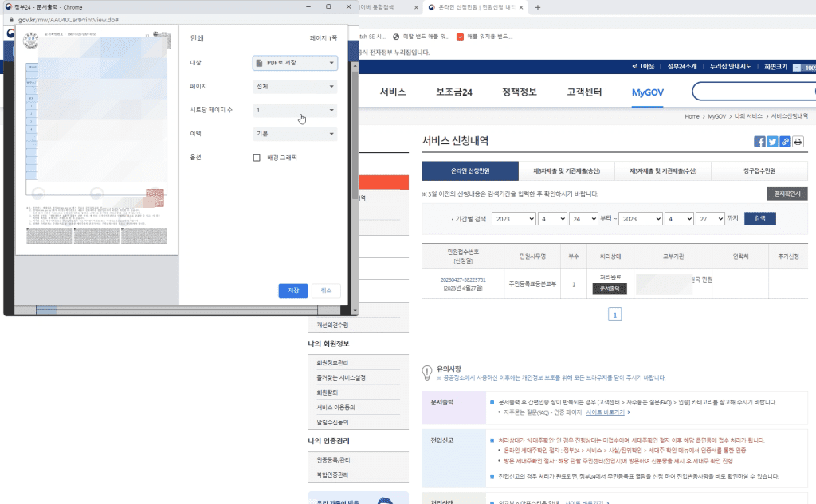Click the 검색 date search button
The height and width of the screenshot is (504, 816).
tap(759, 218)
